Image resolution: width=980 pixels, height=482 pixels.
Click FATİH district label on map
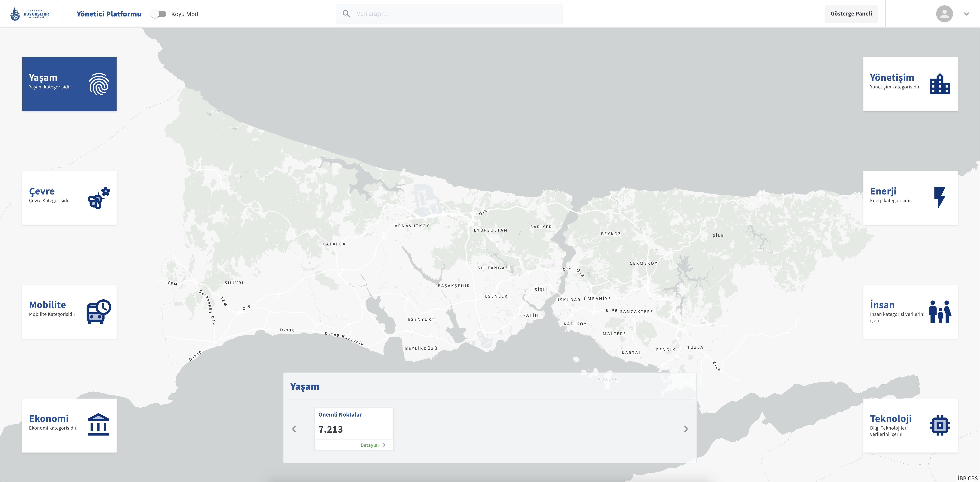530,315
